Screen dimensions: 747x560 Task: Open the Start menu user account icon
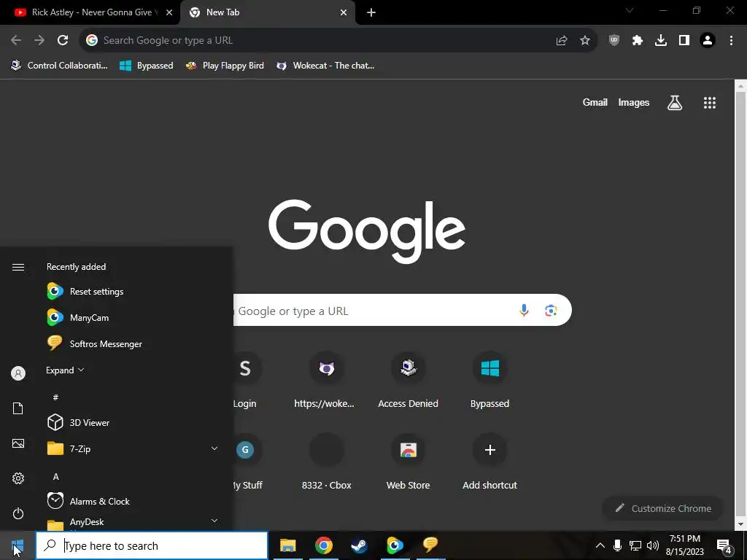[18, 373]
